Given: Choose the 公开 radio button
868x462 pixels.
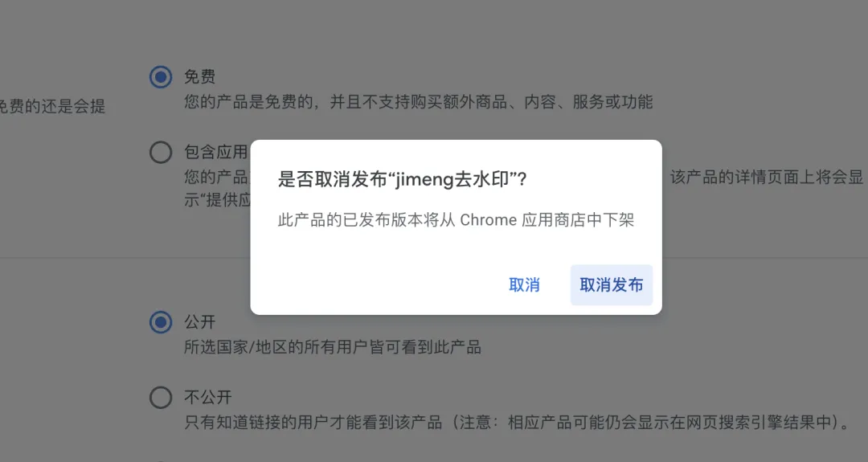Looking at the screenshot, I should (x=161, y=322).
